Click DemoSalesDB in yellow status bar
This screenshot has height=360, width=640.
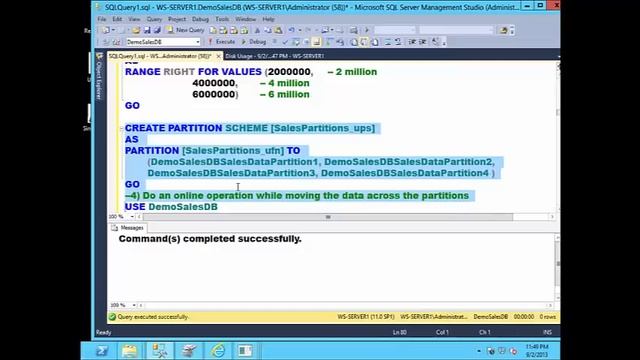point(491,317)
